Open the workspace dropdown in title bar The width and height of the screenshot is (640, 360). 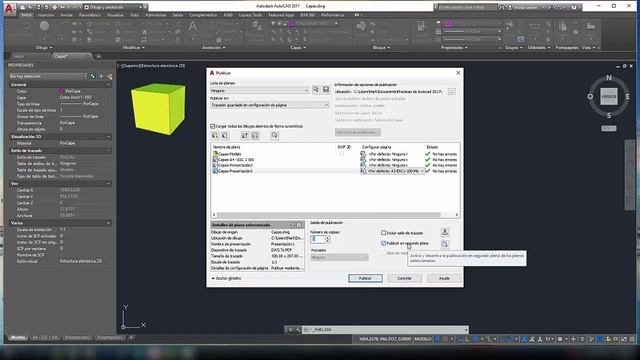[116, 7]
